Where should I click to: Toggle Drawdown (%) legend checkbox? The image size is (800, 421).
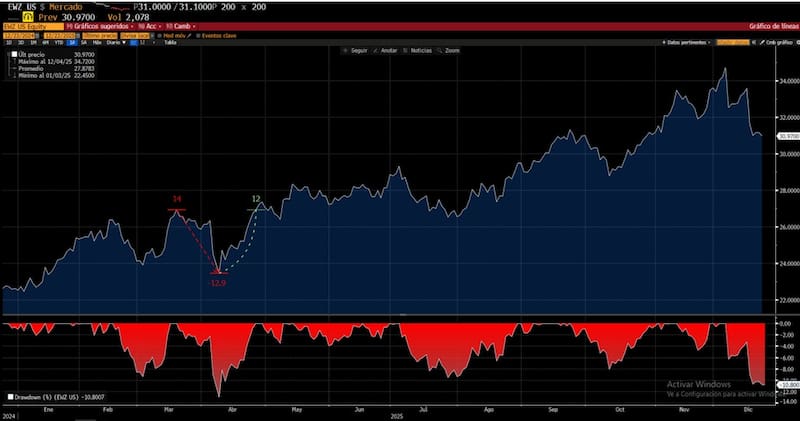[10, 397]
